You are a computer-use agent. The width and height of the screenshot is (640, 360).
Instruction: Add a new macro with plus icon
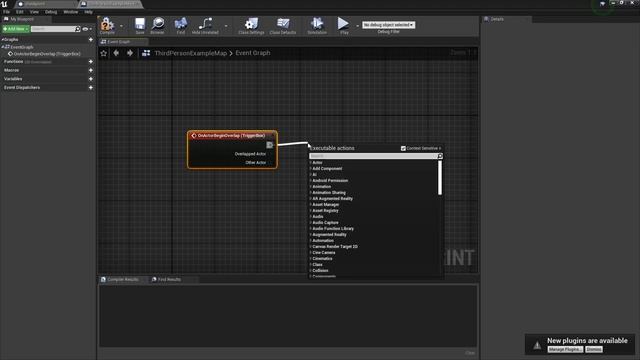click(91, 70)
